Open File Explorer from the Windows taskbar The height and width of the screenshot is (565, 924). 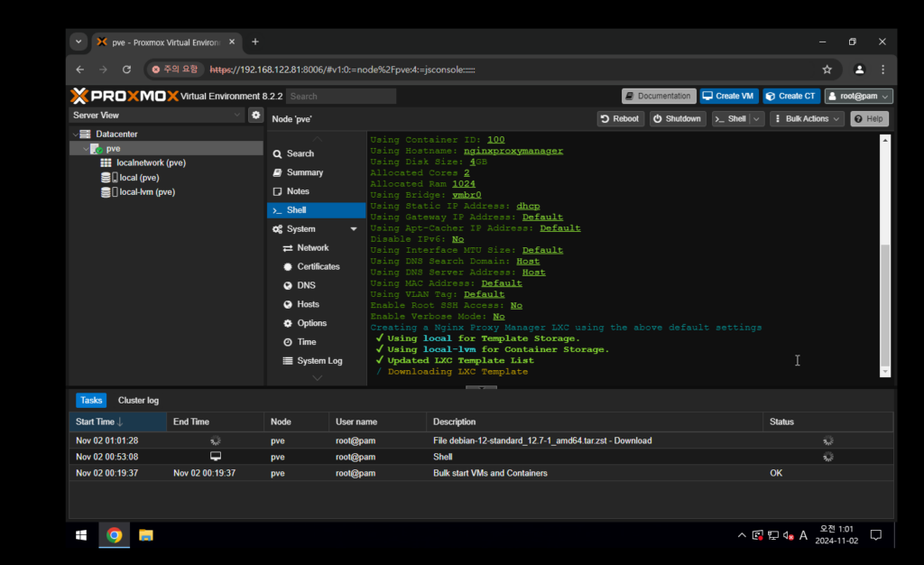point(145,535)
